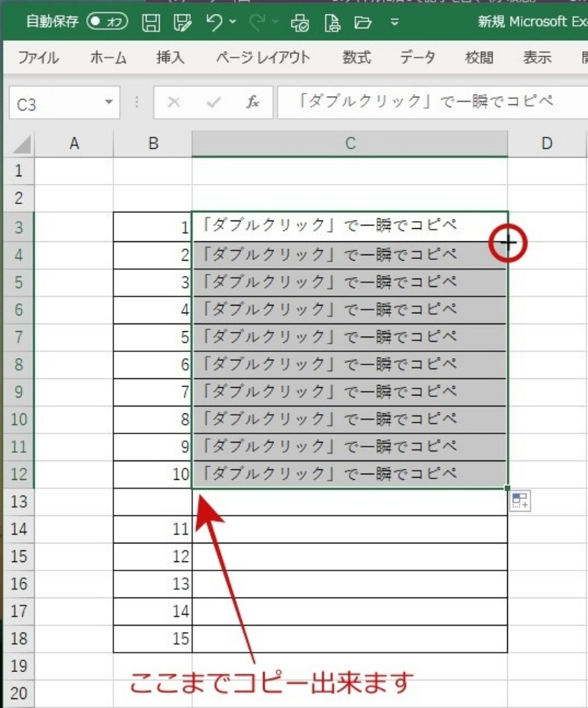
Task: Click cell B7 containing 5
Action: click(x=153, y=337)
